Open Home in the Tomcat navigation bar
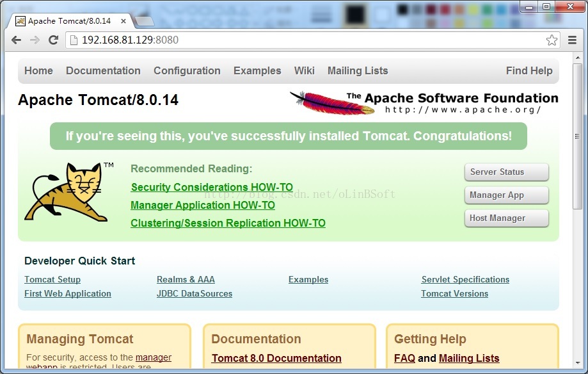This screenshot has height=374, width=588. click(38, 70)
